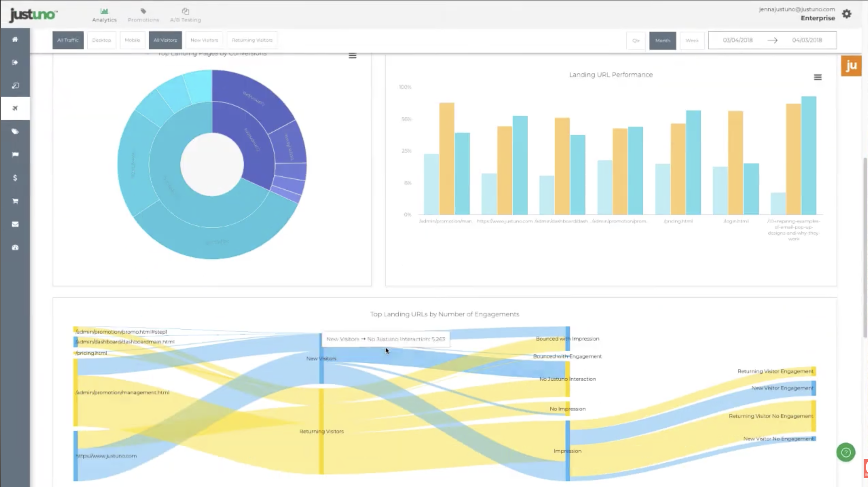Click New Visitor Engagement label
This screenshot has width=868, height=487.
tap(782, 388)
